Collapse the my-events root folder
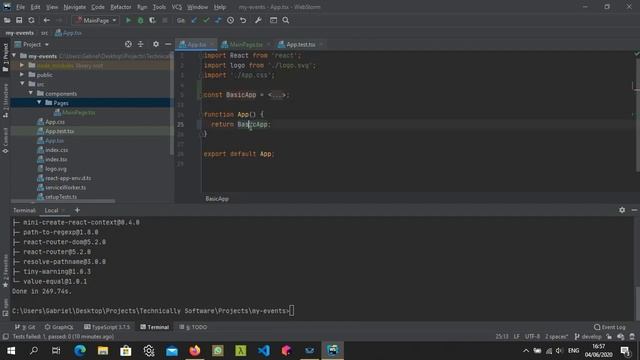 (14, 56)
